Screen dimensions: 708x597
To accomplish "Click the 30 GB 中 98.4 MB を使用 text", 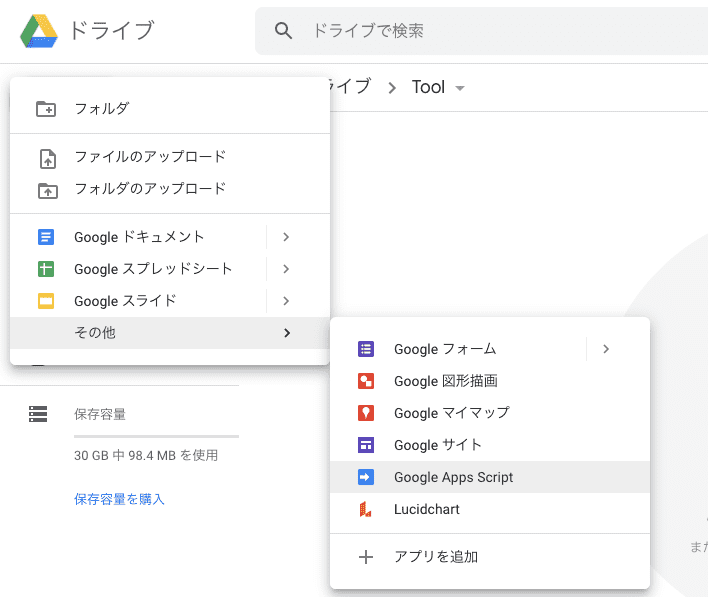I will coord(146,455).
